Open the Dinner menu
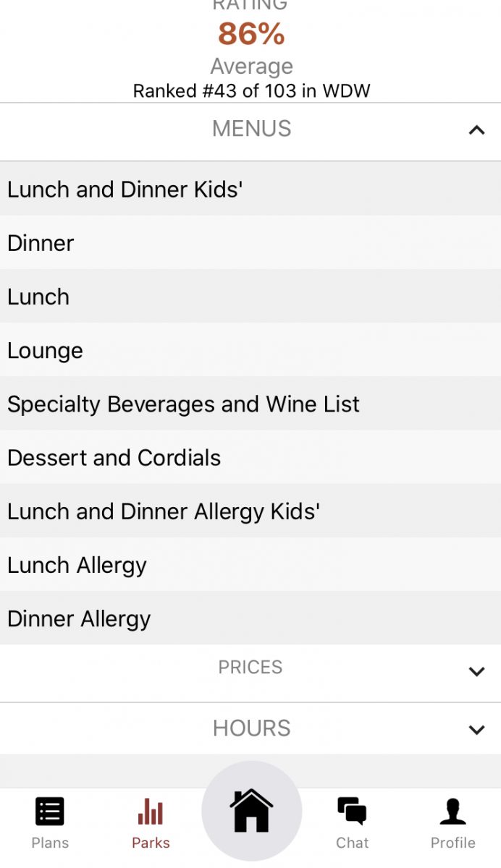The image size is (501, 868). 40,243
